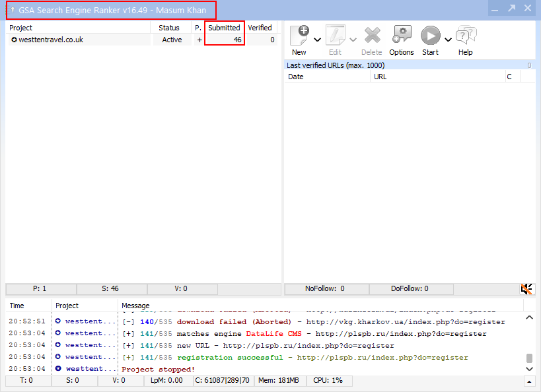Click the Time column header in log
Screen dimensions: 541x392
tap(28, 306)
